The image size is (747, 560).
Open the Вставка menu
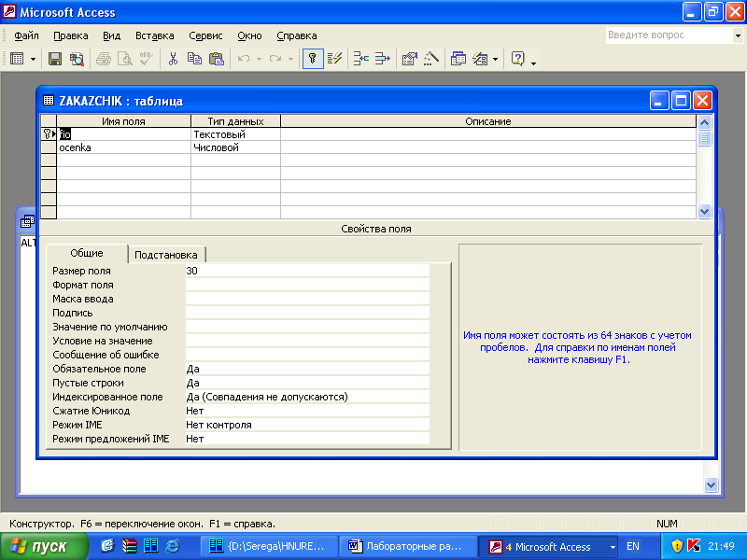coord(154,35)
